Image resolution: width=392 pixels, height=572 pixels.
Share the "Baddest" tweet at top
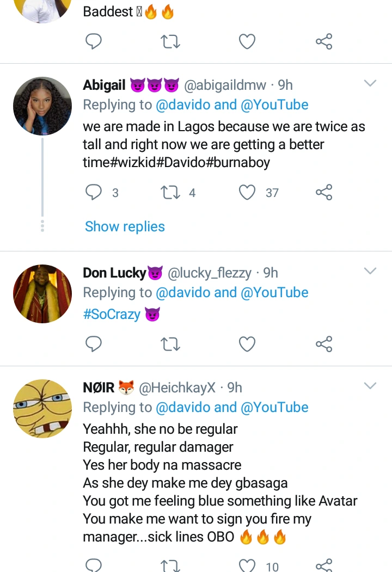click(x=324, y=41)
